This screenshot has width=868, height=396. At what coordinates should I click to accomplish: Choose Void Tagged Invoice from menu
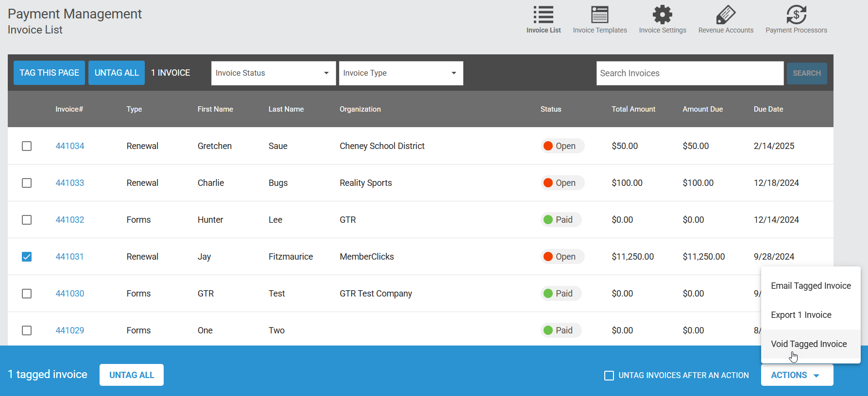tap(811, 344)
